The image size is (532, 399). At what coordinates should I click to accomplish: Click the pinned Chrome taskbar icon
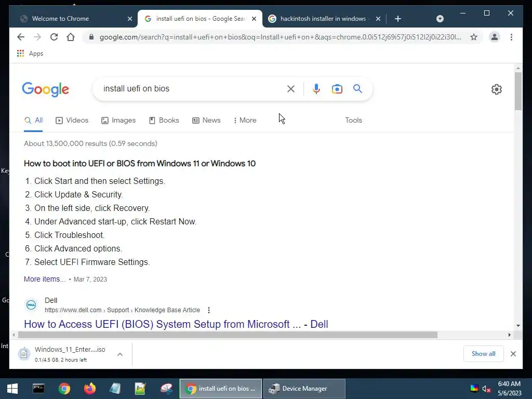click(64, 389)
